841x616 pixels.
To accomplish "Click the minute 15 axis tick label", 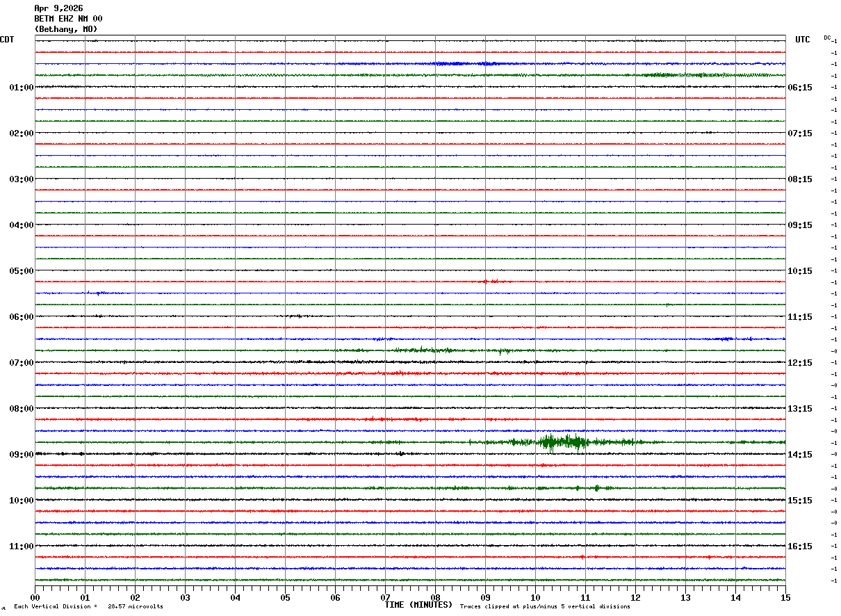I will point(785,597).
